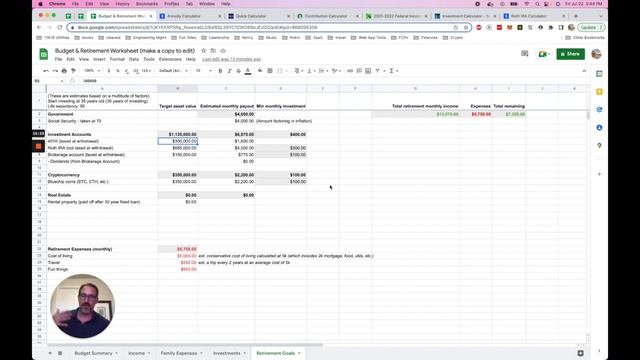Open the font size dropdown

tap(203, 71)
